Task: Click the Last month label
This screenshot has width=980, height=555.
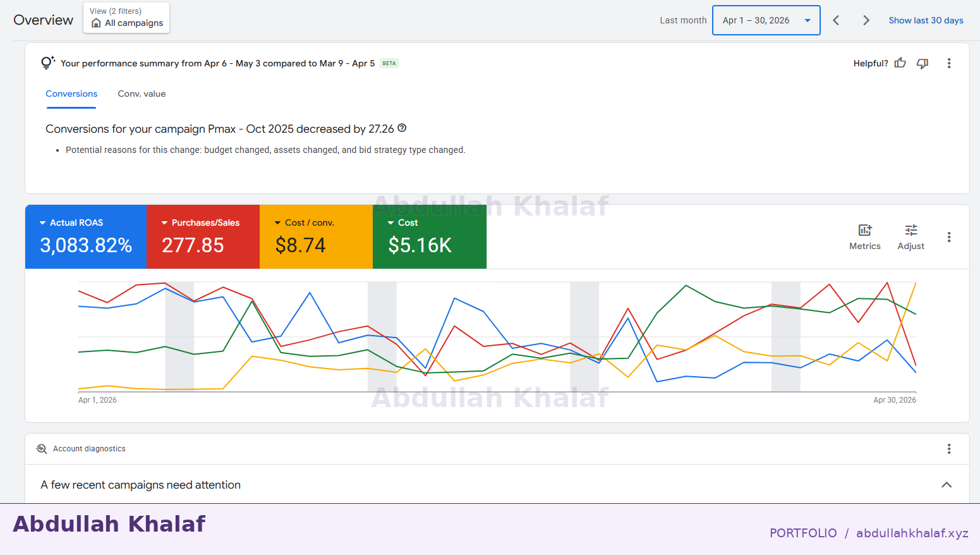Action: [683, 20]
